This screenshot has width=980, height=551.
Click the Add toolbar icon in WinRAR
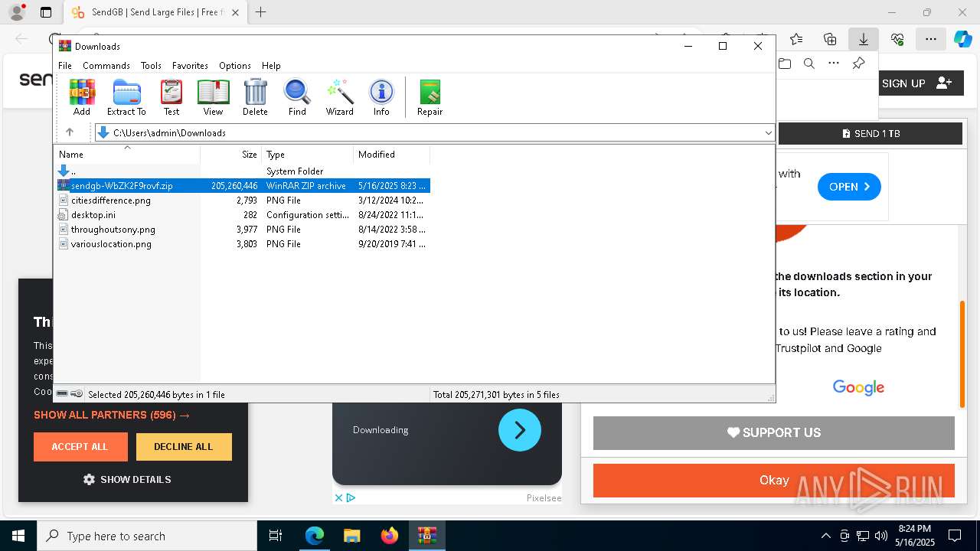pos(82,97)
